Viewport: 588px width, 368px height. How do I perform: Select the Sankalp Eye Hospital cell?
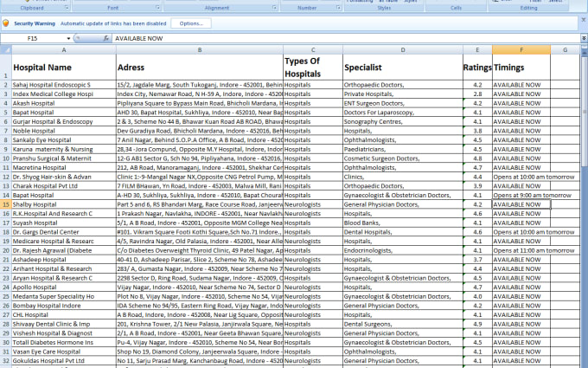point(64,140)
